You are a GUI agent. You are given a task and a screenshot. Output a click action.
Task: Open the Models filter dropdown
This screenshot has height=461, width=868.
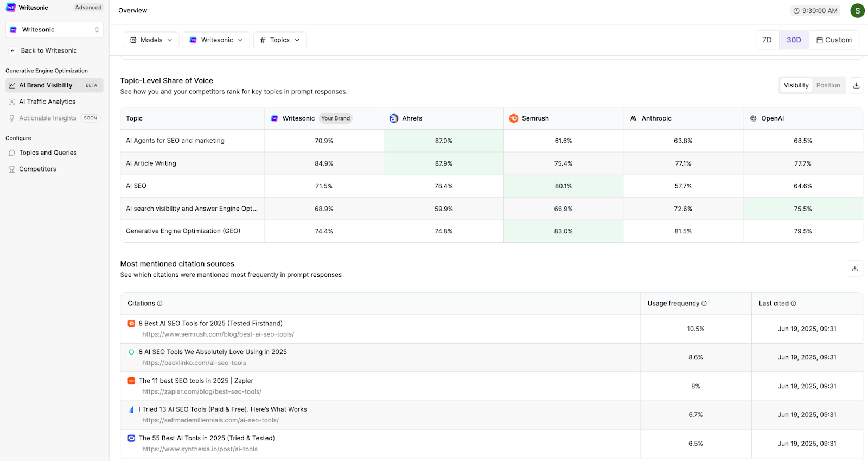point(151,40)
